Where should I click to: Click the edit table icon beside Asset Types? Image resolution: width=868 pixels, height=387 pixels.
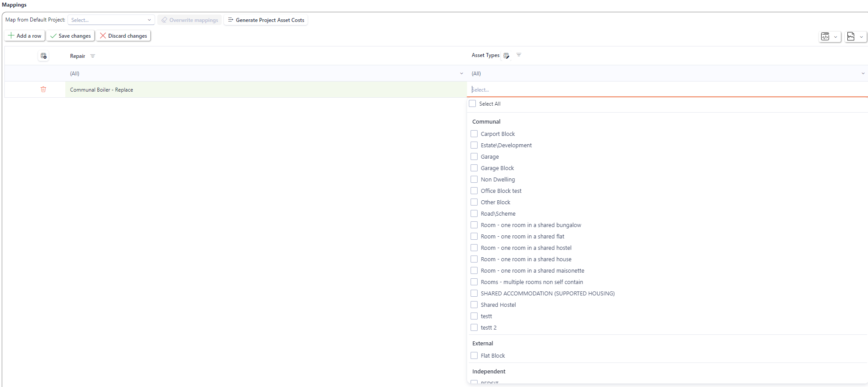pos(507,56)
